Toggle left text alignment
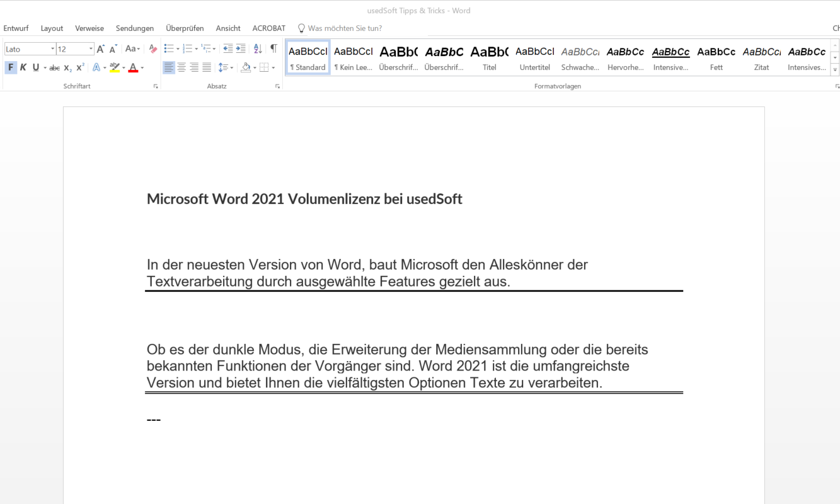This screenshot has width=840, height=504. tap(168, 67)
